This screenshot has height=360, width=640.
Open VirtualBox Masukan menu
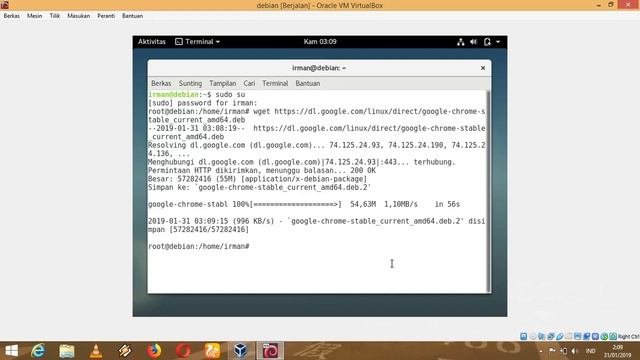pos(78,16)
